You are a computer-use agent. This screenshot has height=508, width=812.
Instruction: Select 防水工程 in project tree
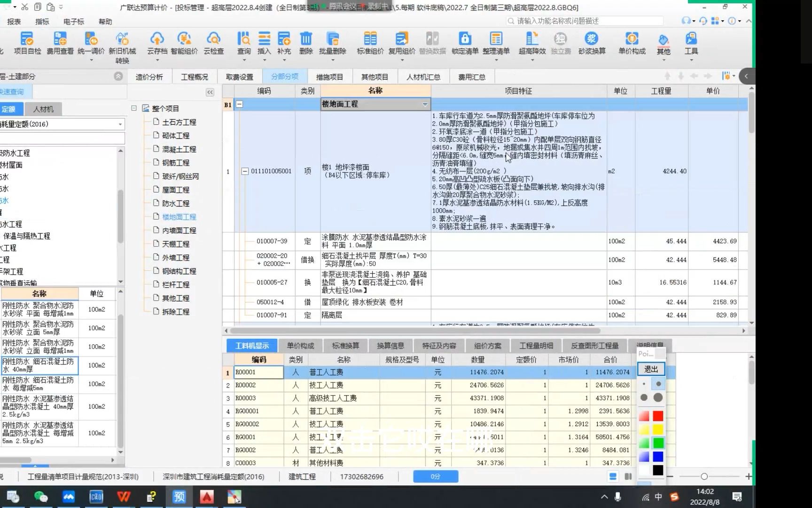(176, 203)
